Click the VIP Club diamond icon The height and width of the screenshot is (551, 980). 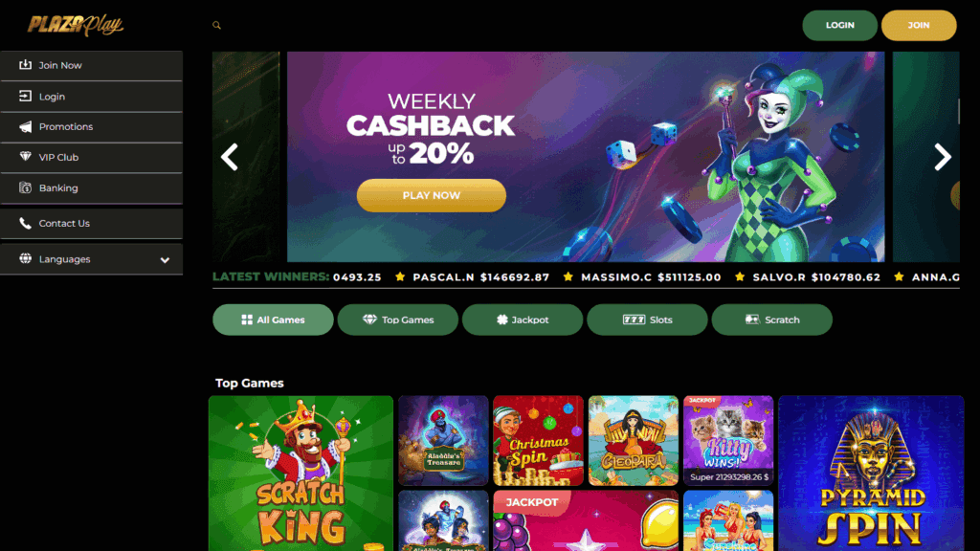click(25, 156)
